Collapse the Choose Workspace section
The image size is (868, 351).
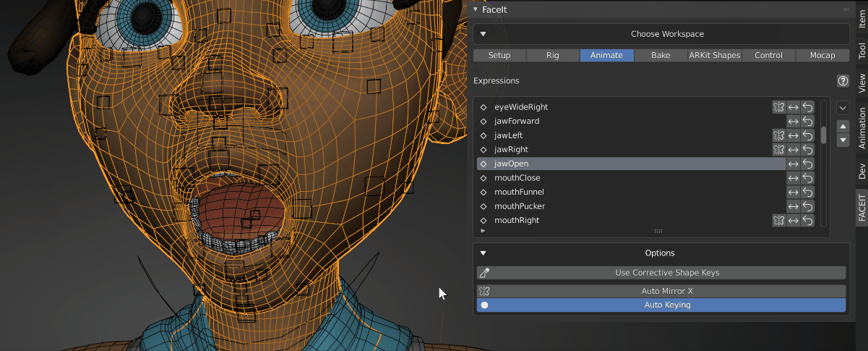(484, 34)
